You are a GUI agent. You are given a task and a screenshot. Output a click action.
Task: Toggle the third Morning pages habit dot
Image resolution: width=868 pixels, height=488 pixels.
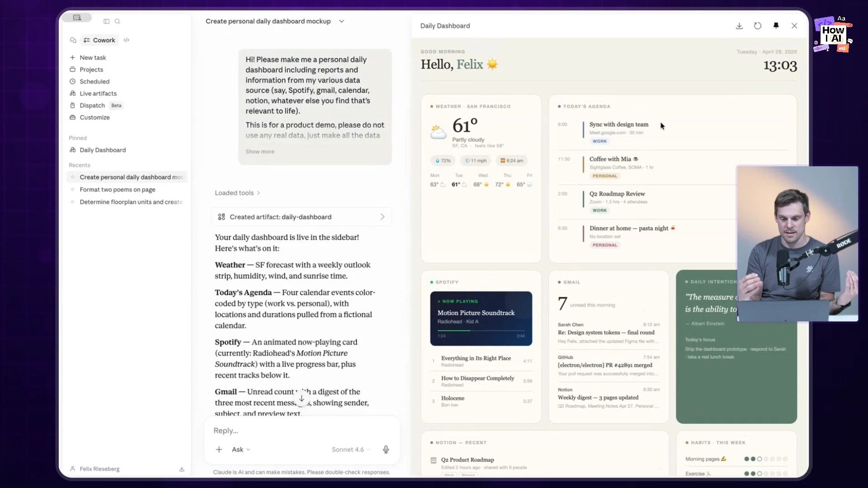coord(759,459)
